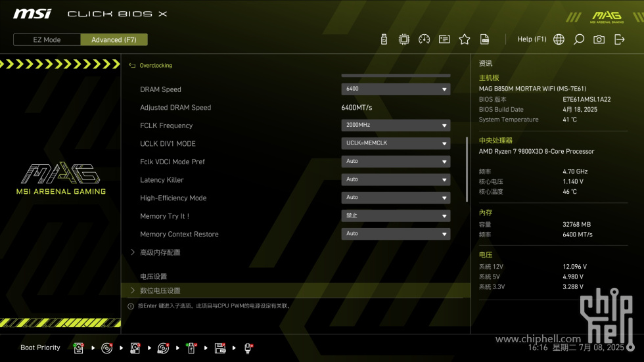This screenshot has height=362, width=644.
Task: Click System Temperature 41 °C value
Action: [570, 120]
